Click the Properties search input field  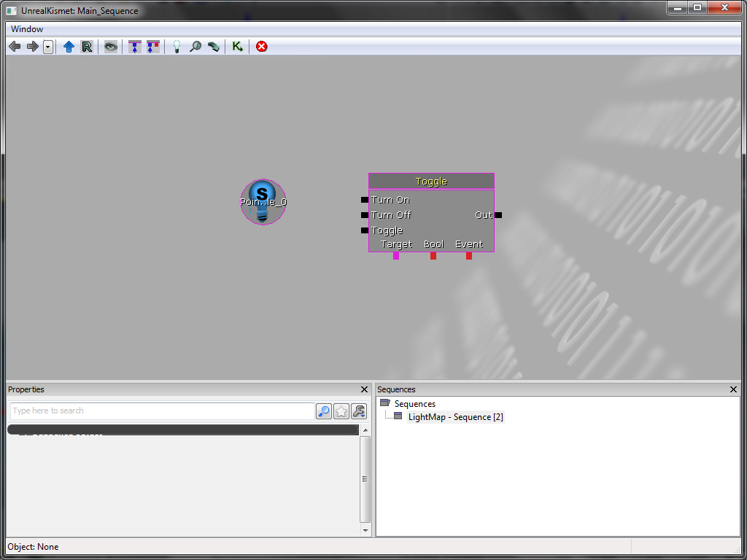(x=160, y=411)
